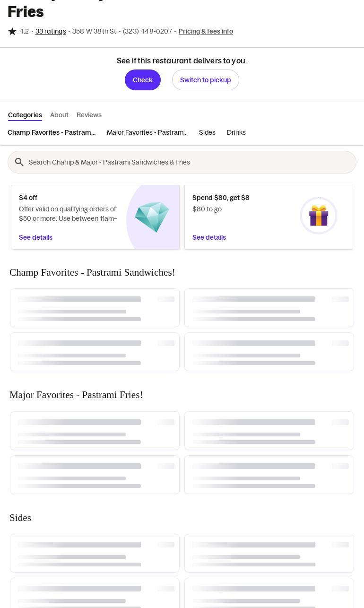Open Pricing & fees info
364x608 pixels.
point(206,31)
